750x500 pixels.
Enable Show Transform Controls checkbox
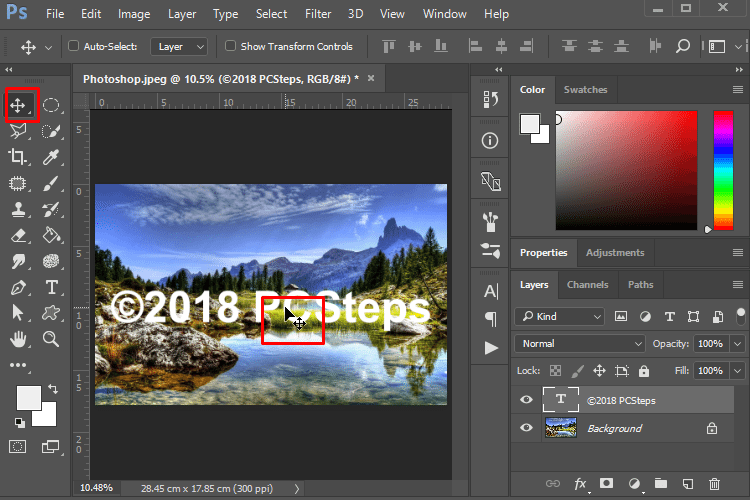(x=231, y=46)
